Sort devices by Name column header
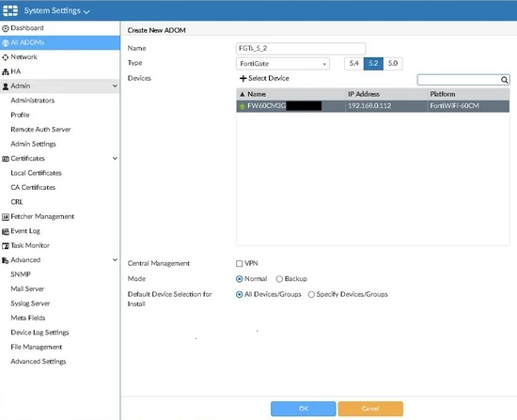The height and width of the screenshot is (420, 517). 290,94
